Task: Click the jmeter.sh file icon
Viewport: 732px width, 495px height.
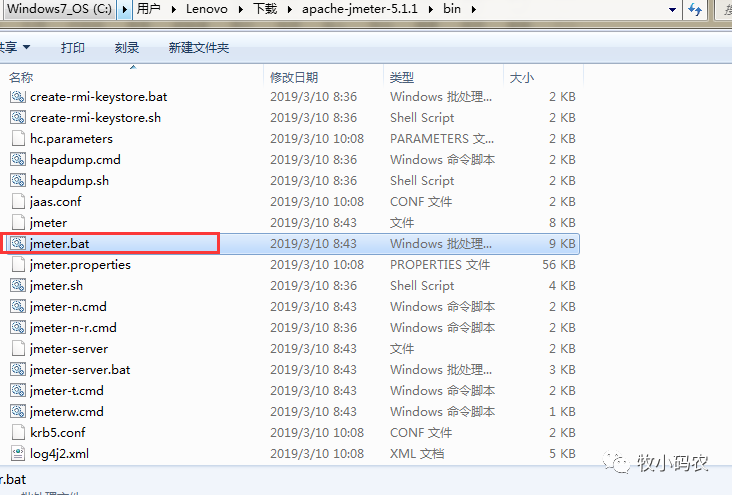Action: (x=18, y=286)
